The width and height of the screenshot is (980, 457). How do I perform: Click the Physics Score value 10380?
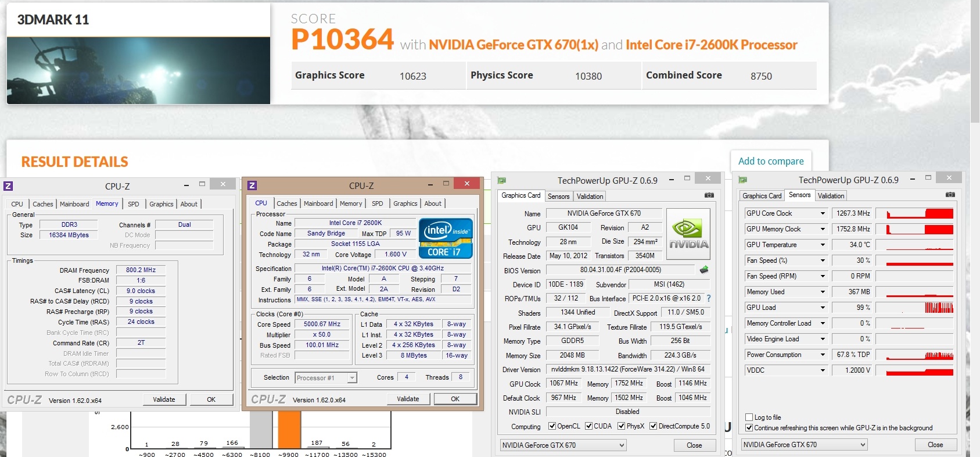tap(588, 76)
